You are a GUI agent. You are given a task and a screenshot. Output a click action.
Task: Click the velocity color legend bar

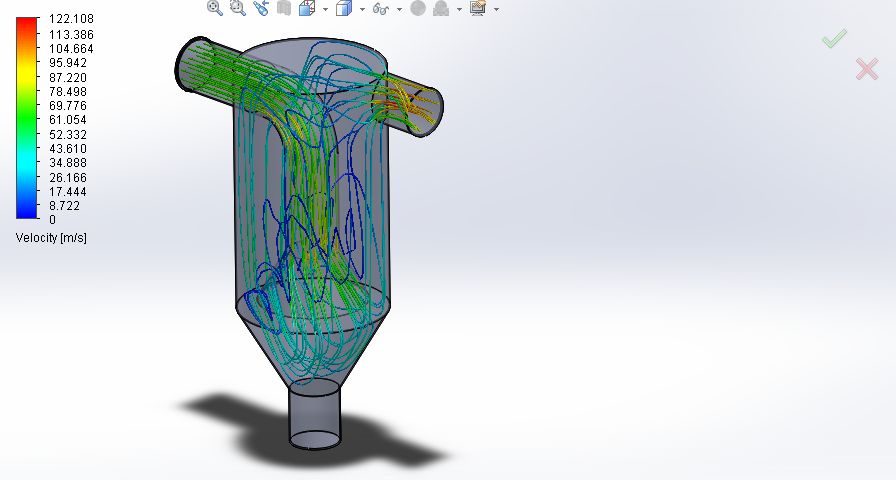(x=26, y=118)
